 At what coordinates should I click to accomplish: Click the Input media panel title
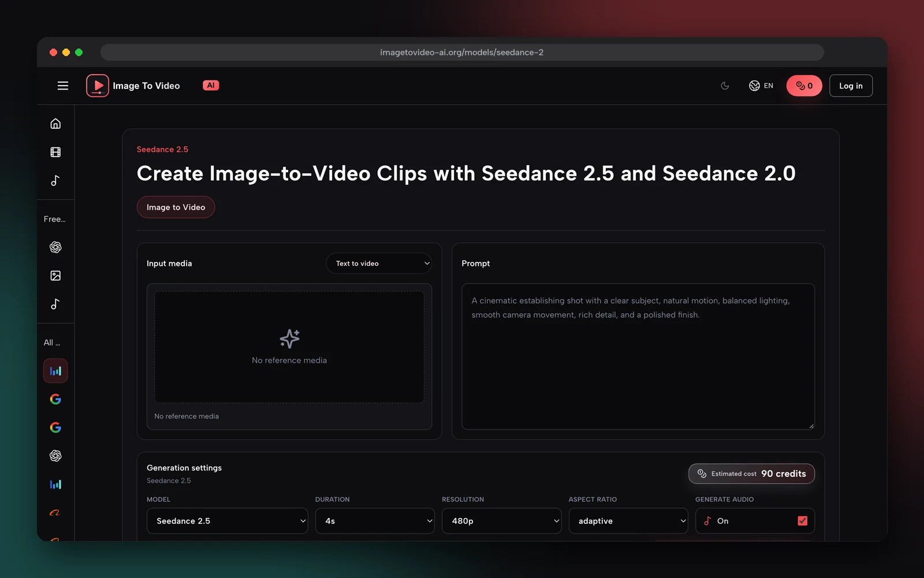(x=169, y=264)
